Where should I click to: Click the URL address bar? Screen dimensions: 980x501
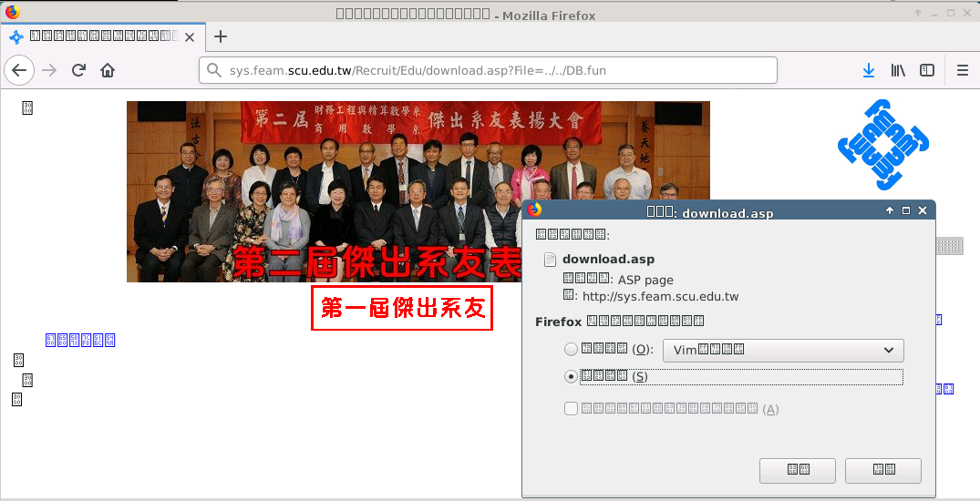point(488,70)
